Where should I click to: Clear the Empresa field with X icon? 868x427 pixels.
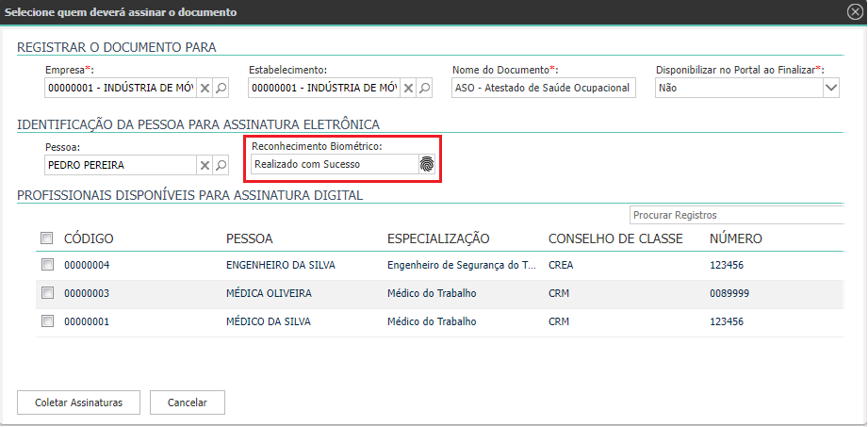pos(205,88)
